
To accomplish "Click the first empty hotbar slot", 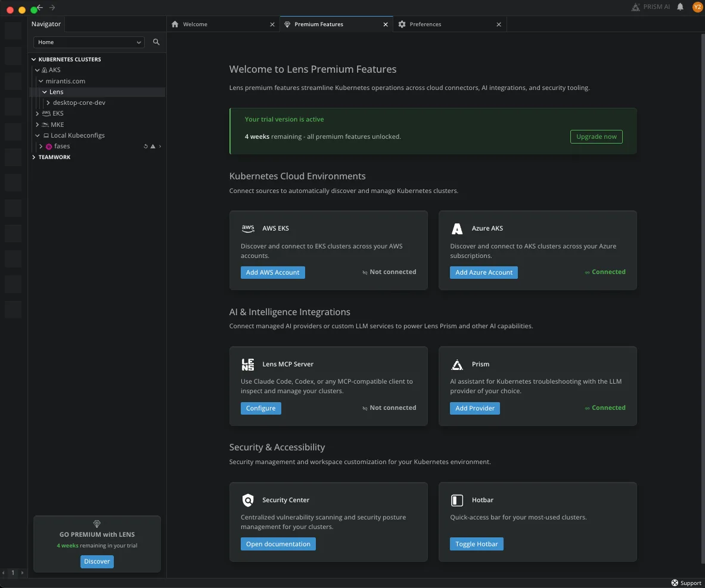I will (14, 30).
